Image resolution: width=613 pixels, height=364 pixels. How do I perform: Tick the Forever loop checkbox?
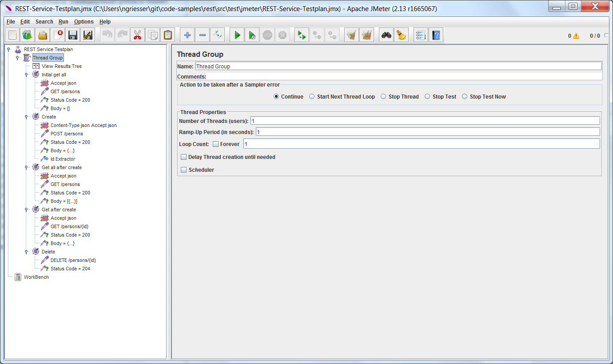point(215,144)
